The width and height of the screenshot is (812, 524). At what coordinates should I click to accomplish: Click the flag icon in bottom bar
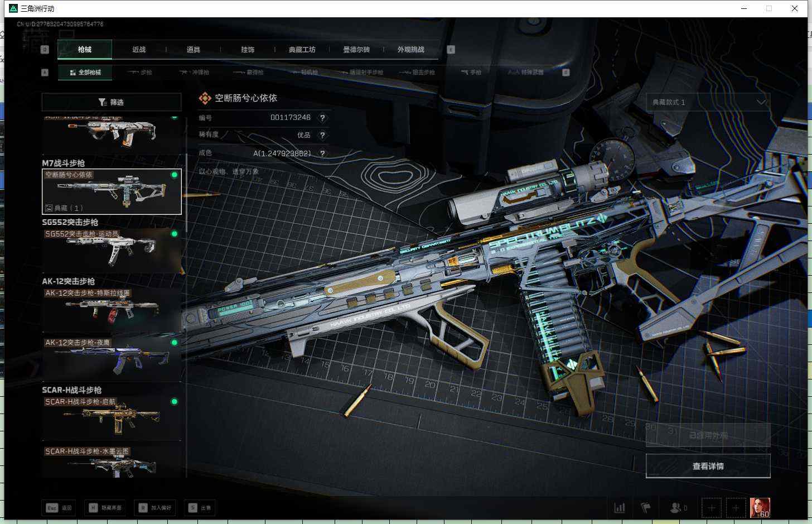coord(646,508)
